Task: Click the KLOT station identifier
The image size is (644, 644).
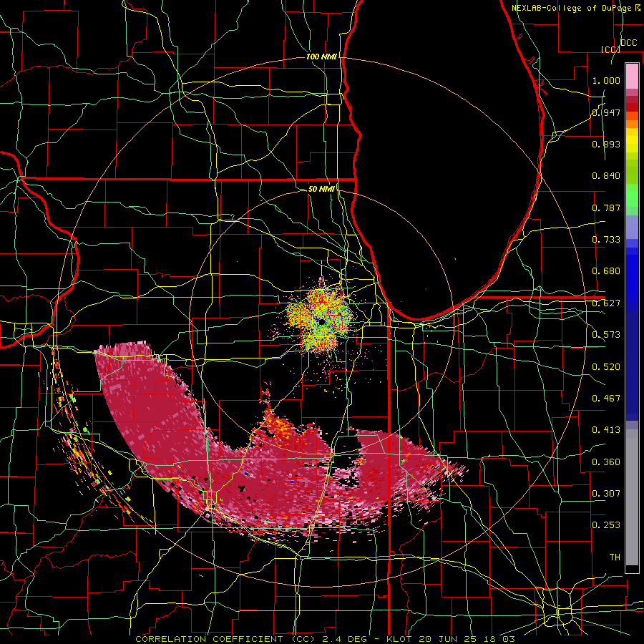Action: point(399,639)
